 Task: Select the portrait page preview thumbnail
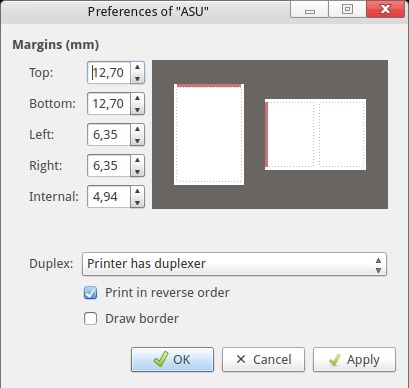coord(209,134)
